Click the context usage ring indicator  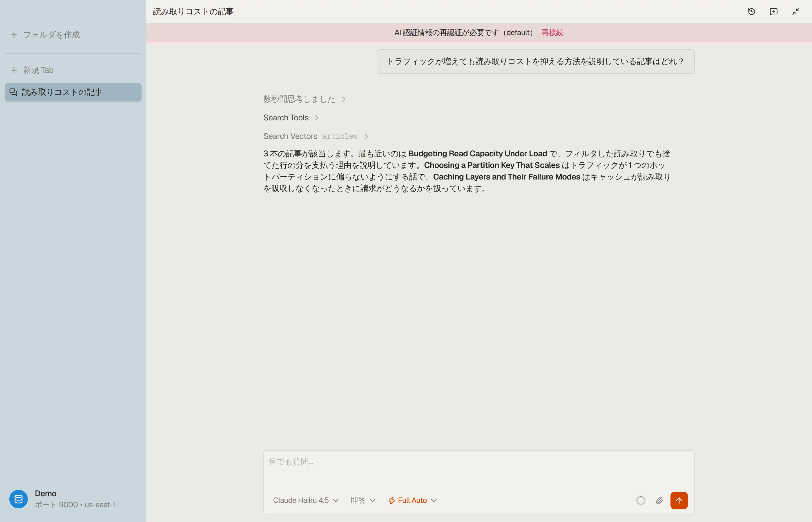click(x=641, y=500)
